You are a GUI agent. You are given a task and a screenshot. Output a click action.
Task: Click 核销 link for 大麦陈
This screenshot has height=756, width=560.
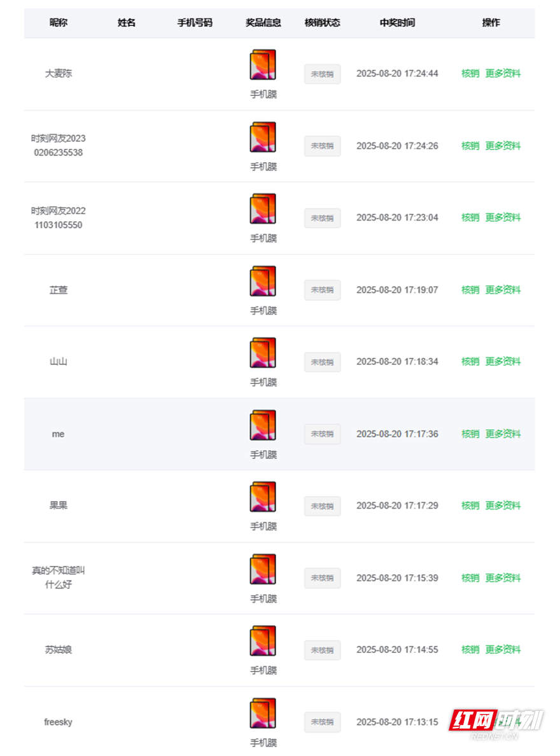coord(470,74)
